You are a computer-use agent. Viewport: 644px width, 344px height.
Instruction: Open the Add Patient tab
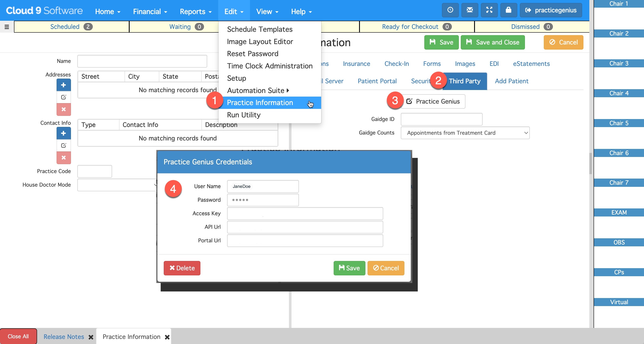click(512, 81)
